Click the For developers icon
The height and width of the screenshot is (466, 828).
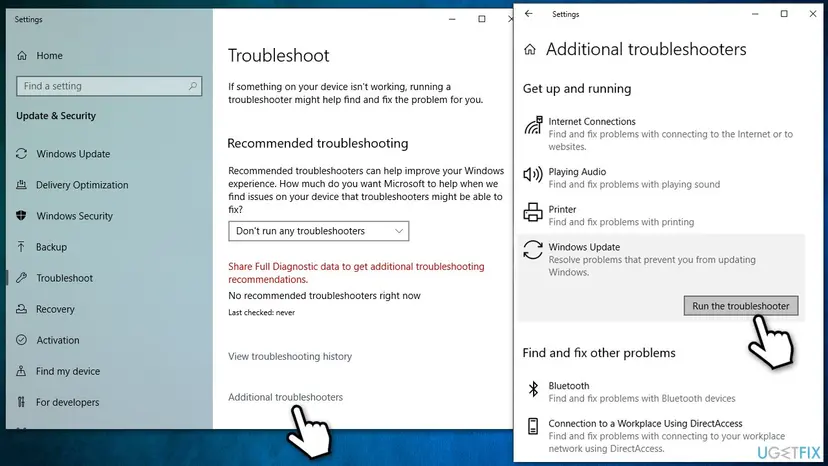pos(22,402)
